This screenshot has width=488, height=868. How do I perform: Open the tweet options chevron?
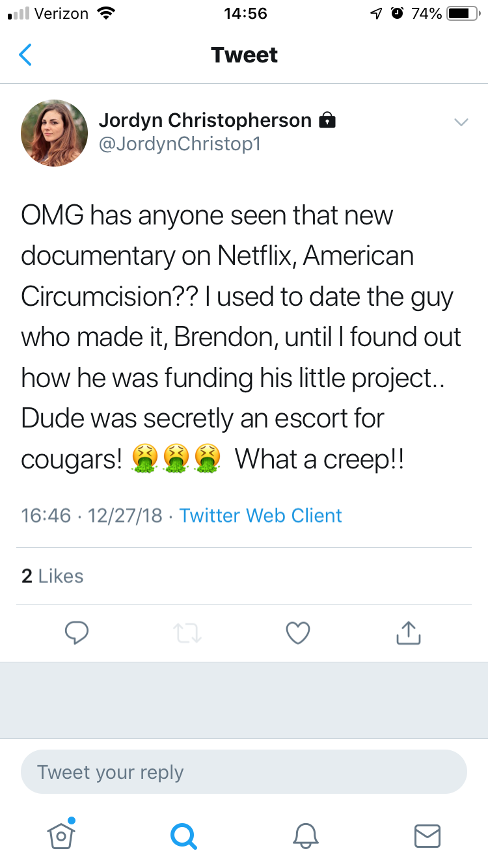[x=461, y=122]
